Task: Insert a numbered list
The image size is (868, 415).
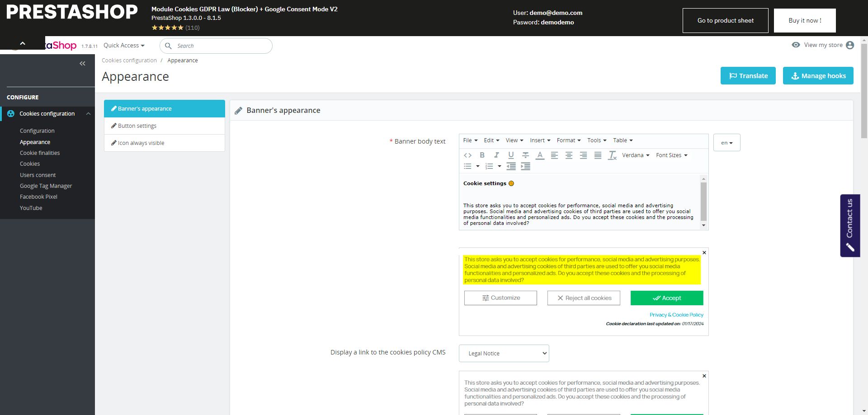Action: coord(489,166)
